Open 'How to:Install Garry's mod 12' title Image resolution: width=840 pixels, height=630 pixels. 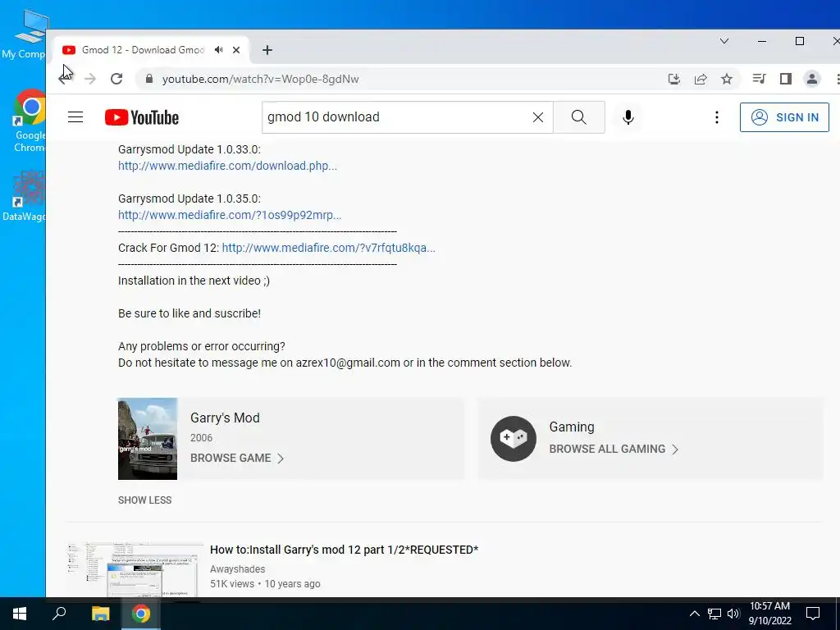pyautogui.click(x=344, y=550)
